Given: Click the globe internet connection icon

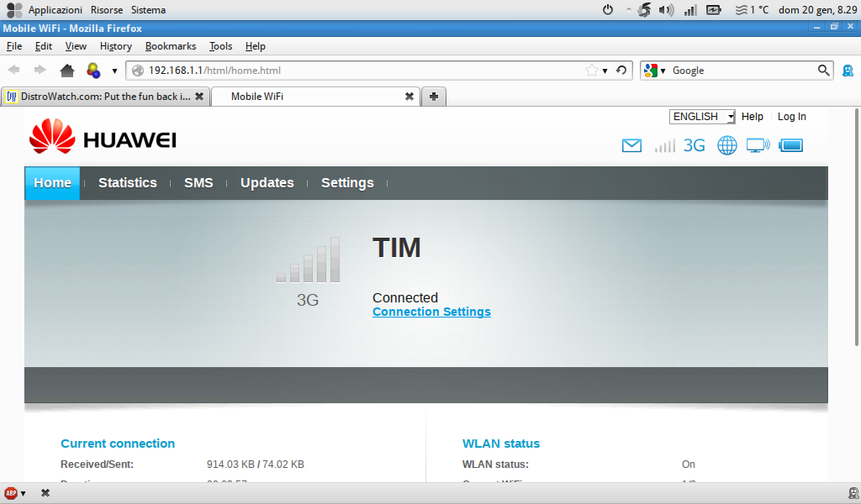Looking at the screenshot, I should [x=727, y=145].
